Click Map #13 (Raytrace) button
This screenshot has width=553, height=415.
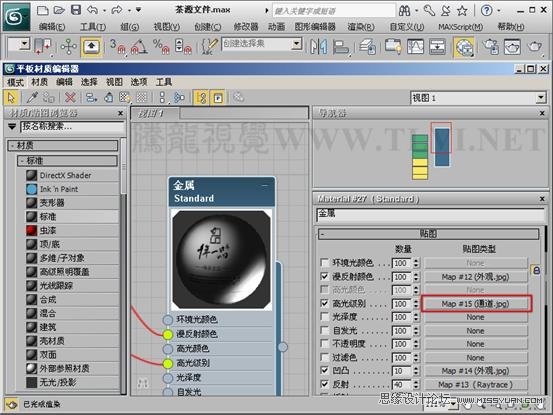pos(476,384)
